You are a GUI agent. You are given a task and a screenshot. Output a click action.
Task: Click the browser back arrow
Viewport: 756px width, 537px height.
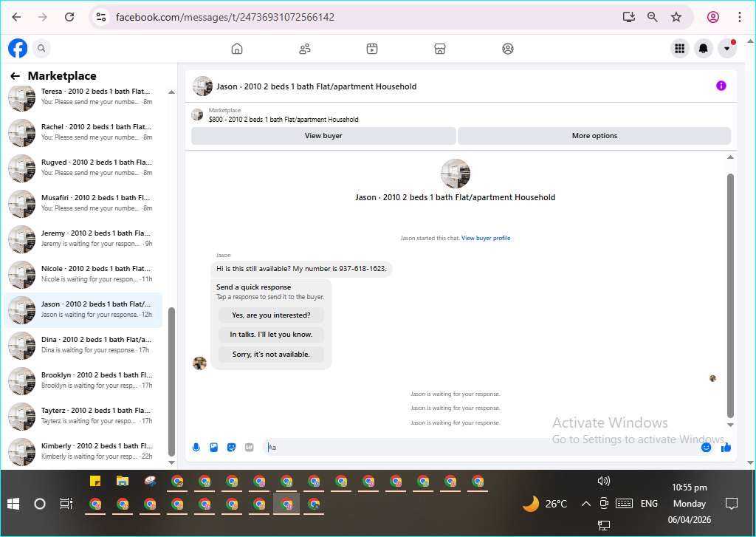16,17
